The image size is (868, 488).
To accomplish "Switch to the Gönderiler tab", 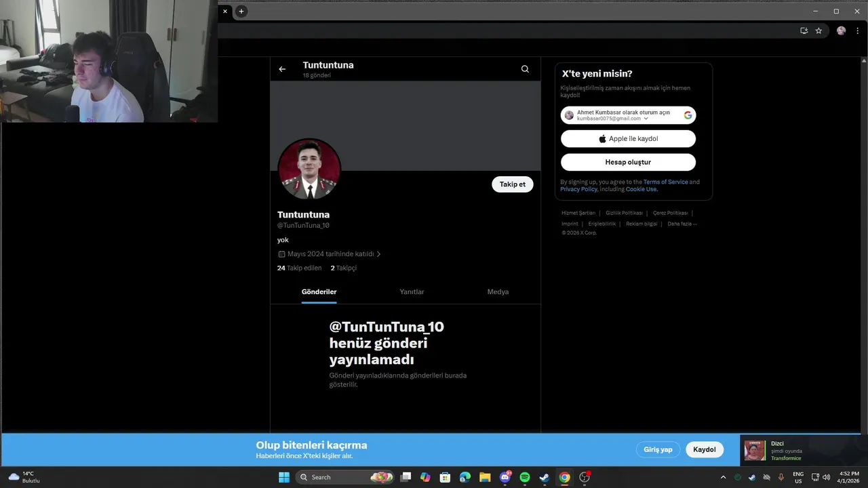I will tap(319, 292).
